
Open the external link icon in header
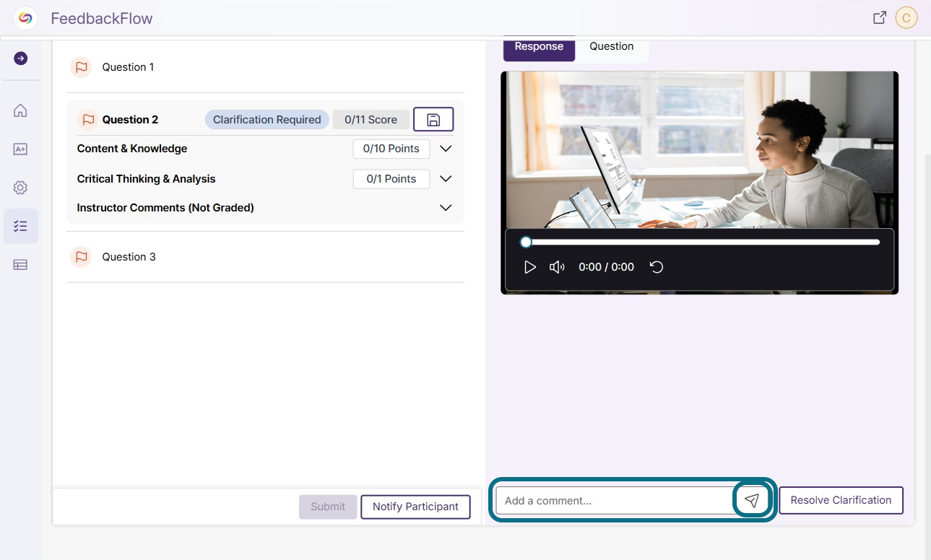coord(880,18)
